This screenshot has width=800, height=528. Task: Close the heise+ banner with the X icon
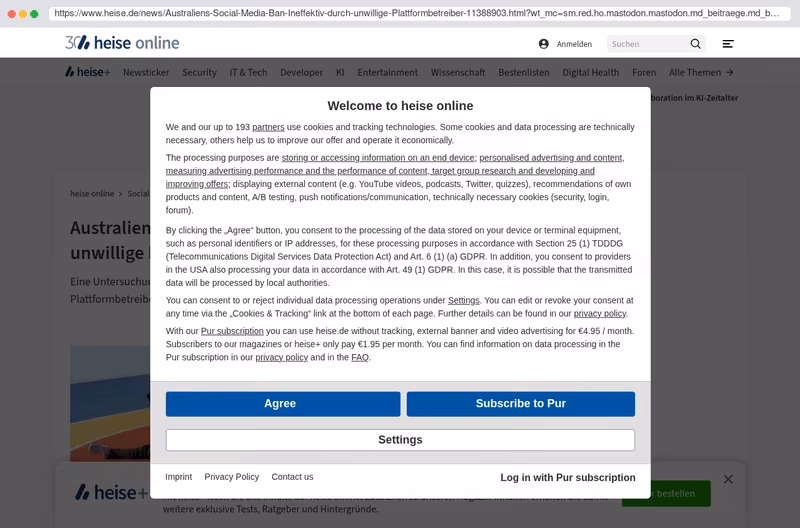[728, 479]
